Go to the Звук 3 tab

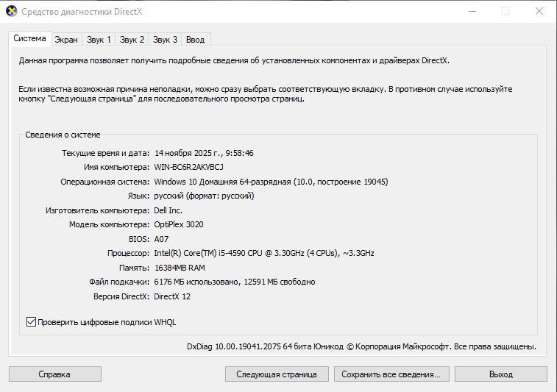(x=165, y=40)
